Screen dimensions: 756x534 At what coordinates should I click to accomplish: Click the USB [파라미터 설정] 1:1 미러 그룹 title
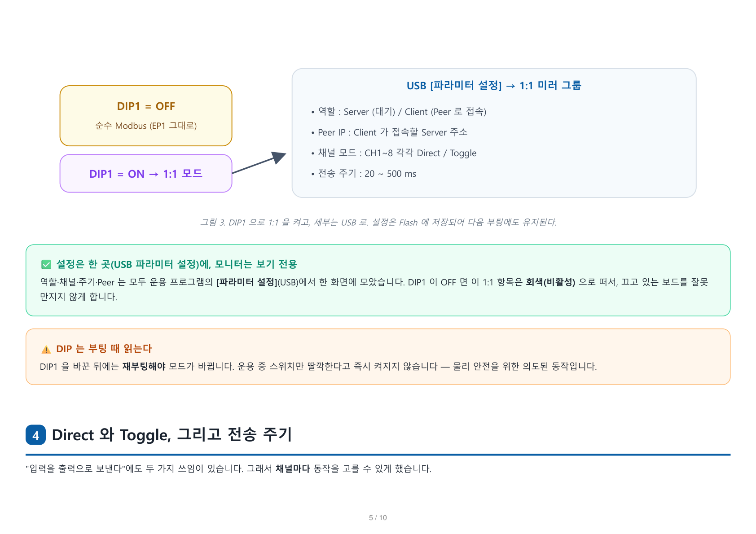pyautogui.click(x=494, y=85)
